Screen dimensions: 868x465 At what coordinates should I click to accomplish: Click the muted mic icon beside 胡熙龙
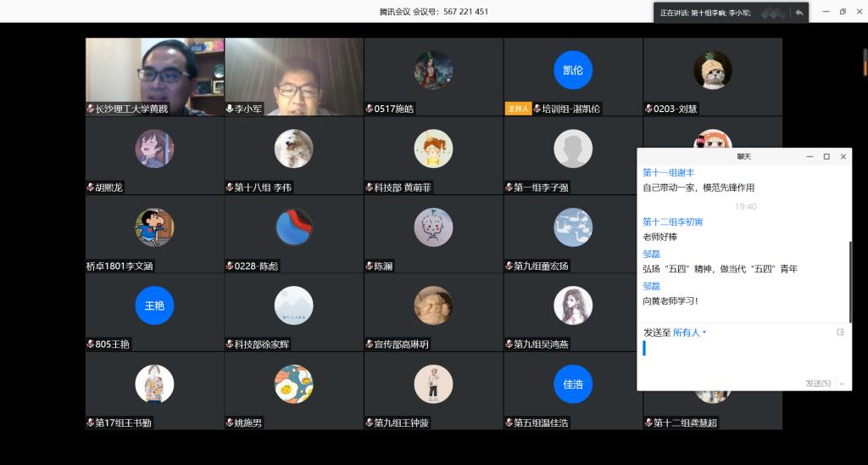click(91, 188)
